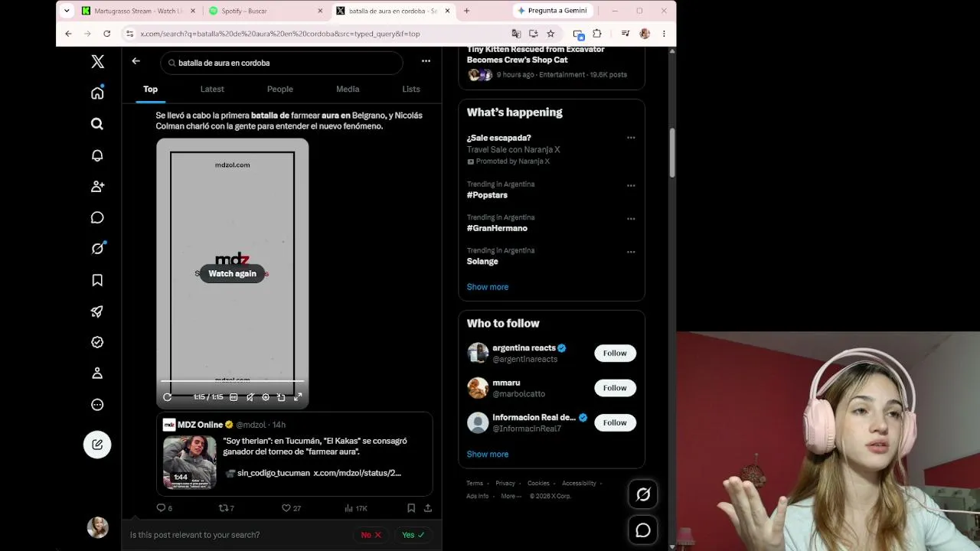Show more Who to follow suggestions
This screenshot has height=551, width=980.
coord(488,454)
